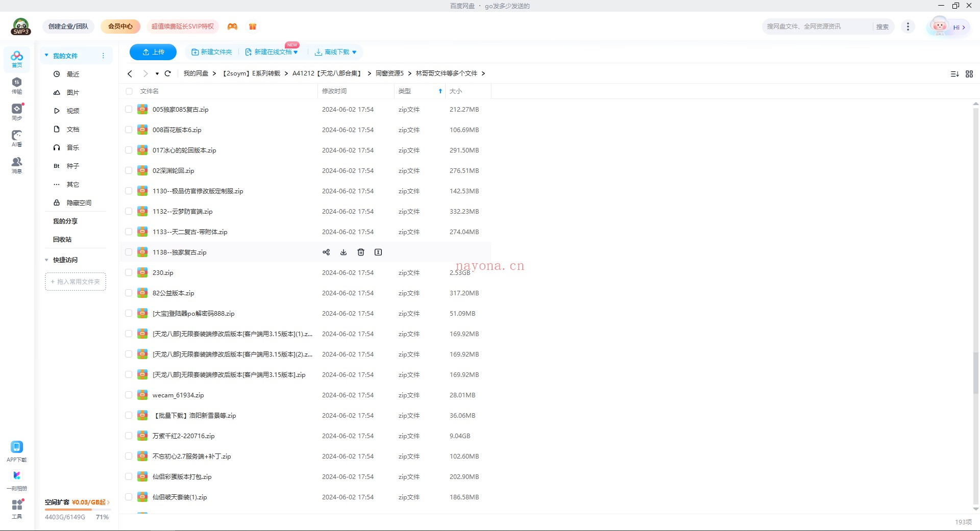This screenshot has width=980, height=531.
Task: Click the game controller icon in top bar
Action: 232,27
